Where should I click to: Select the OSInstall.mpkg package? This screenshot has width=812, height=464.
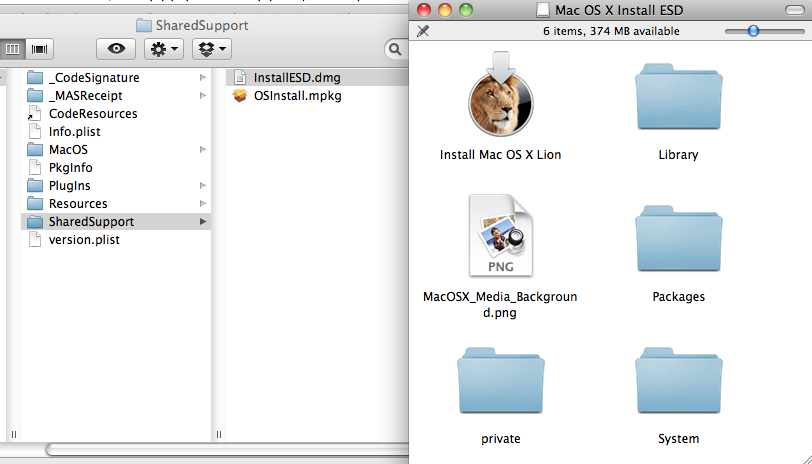click(317, 96)
